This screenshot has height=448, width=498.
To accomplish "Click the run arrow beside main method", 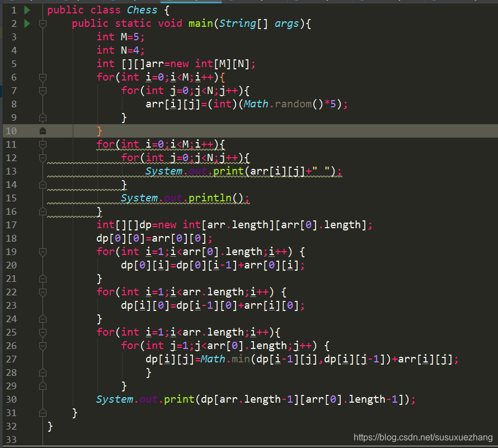I will point(27,23).
